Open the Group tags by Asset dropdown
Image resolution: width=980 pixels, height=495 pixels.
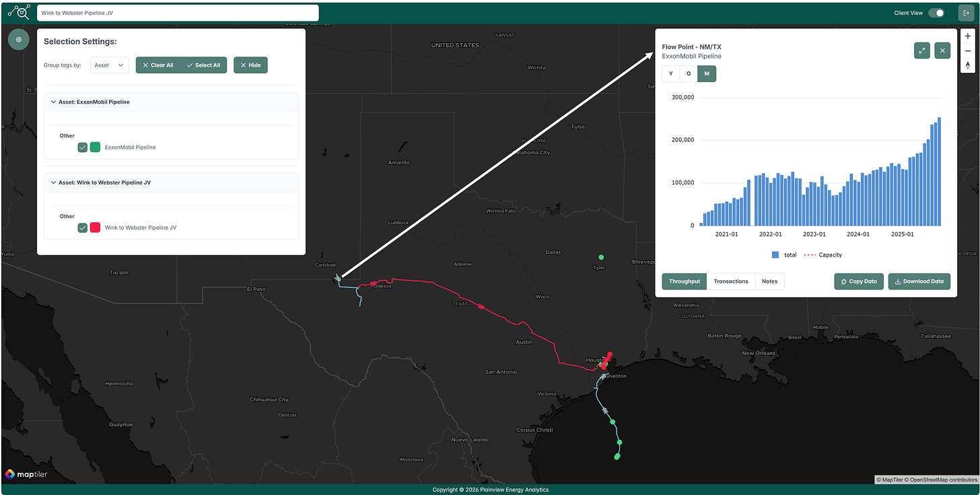click(x=109, y=65)
